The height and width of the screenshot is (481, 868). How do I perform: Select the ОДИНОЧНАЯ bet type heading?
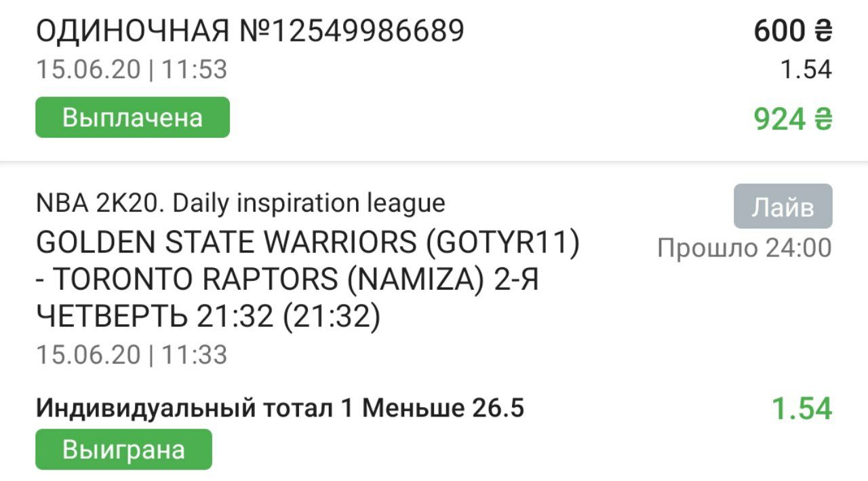click(133, 31)
